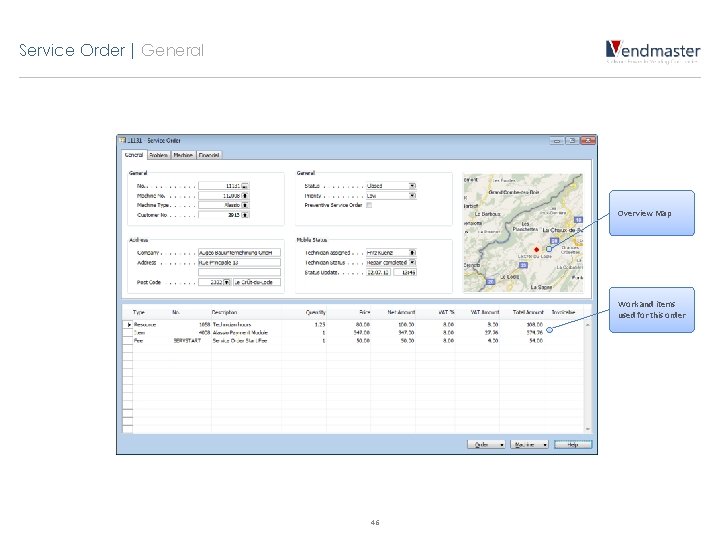Click the lookup arrow for Technician assigned
The width and height of the screenshot is (720, 540).
[412, 253]
